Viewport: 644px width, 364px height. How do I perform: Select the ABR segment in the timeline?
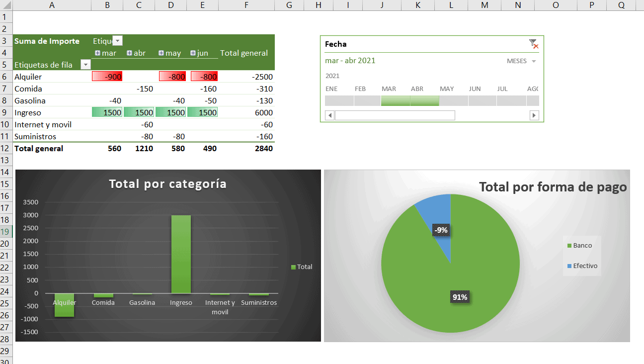(x=425, y=100)
